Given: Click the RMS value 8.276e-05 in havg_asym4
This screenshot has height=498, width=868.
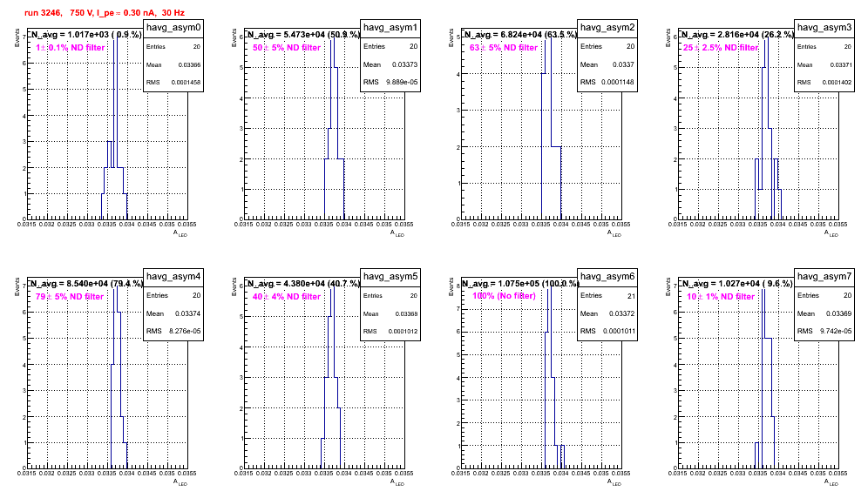Looking at the screenshot, I should (185, 331).
